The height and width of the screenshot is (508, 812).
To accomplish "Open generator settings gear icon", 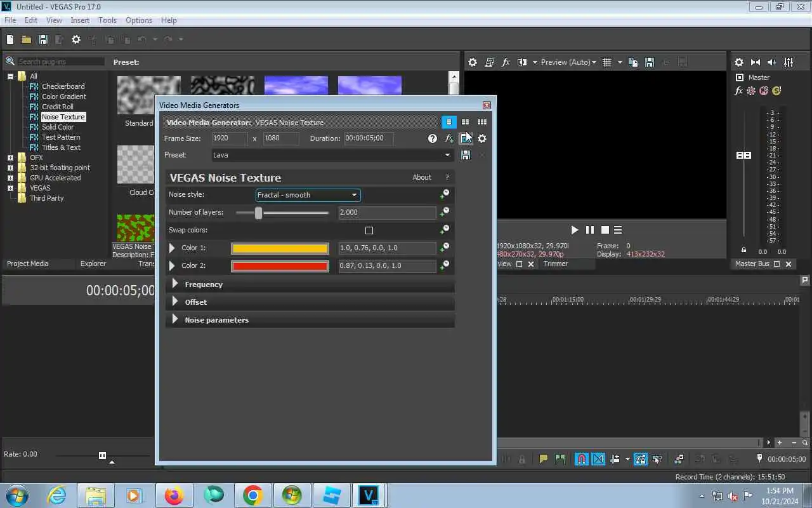I will point(482,138).
